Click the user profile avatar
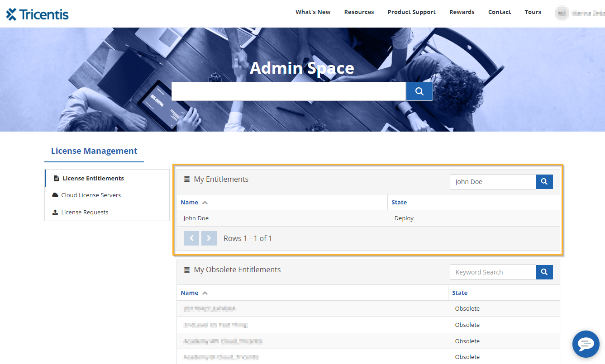Viewport: 605px width, 364px height. (562, 13)
